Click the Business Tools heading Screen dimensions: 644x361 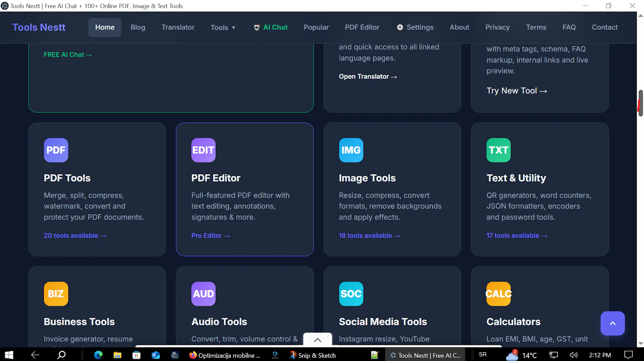(79, 322)
